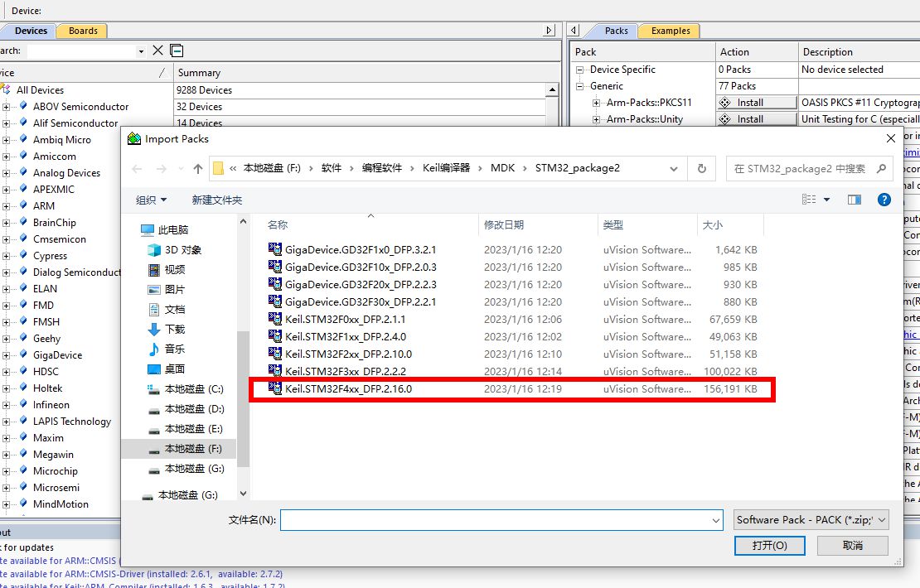The image size is (920, 588).
Task: Open 本地磁盘 (D:) in navigation pane
Action: pyautogui.click(x=194, y=409)
